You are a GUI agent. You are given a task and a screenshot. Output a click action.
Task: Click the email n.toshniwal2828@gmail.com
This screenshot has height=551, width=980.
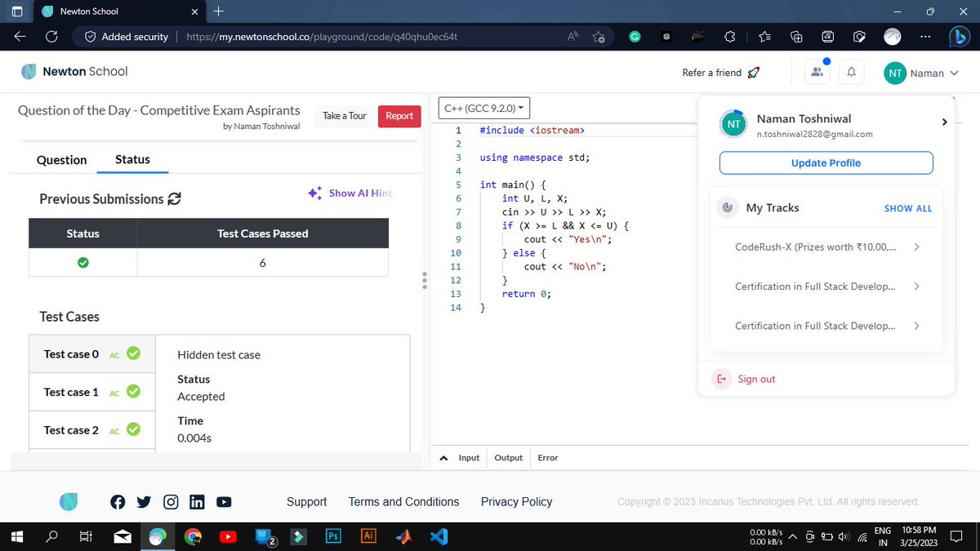pyautogui.click(x=814, y=134)
